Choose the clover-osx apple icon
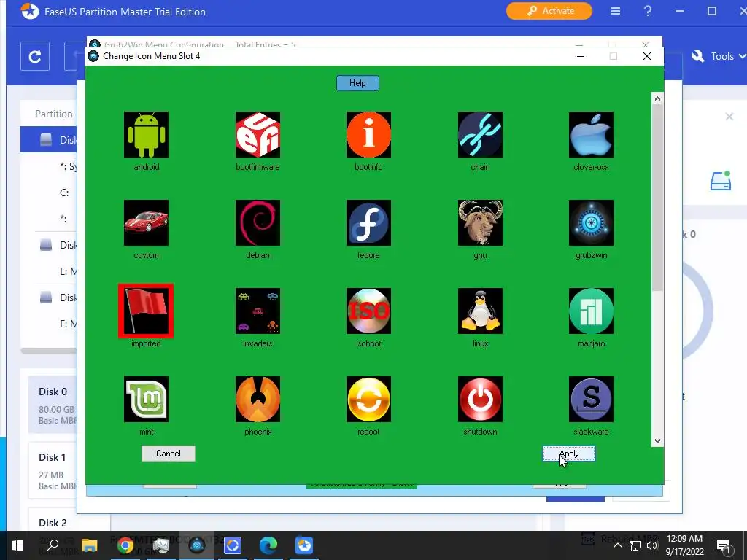 click(x=591, y=134)
